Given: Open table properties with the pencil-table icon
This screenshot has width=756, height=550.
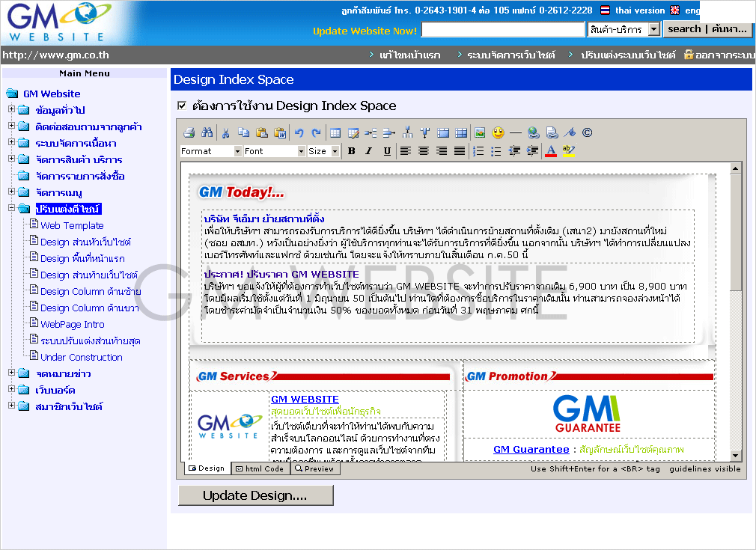Looking at the screenshot, I should (353, 132).
